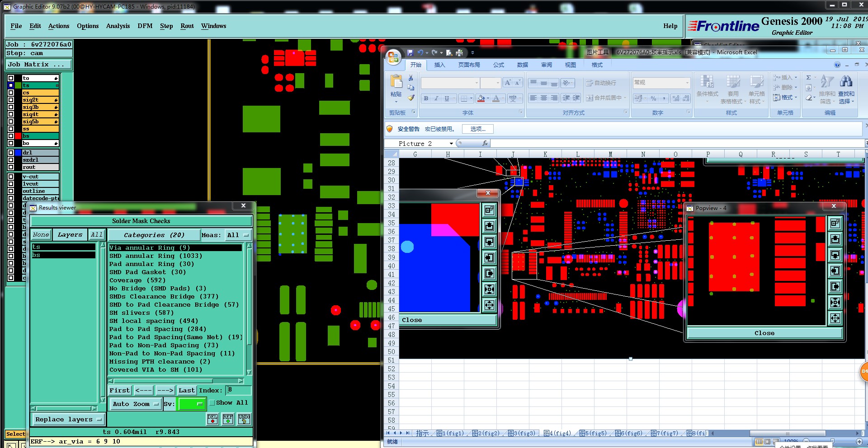Click the Percent style icon
Viewport: 868px width, 448px height.
click(x=653, y=98)
